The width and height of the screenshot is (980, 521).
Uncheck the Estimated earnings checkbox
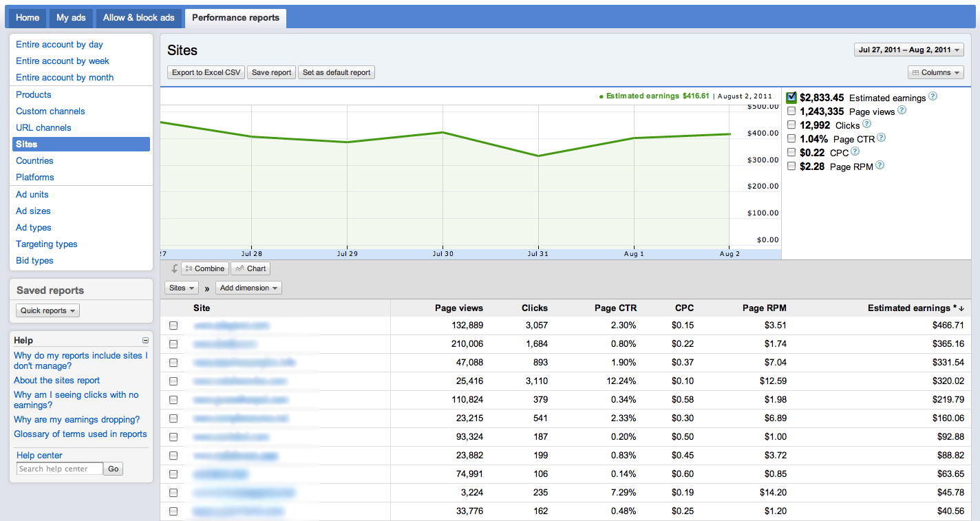coord(791,97)
